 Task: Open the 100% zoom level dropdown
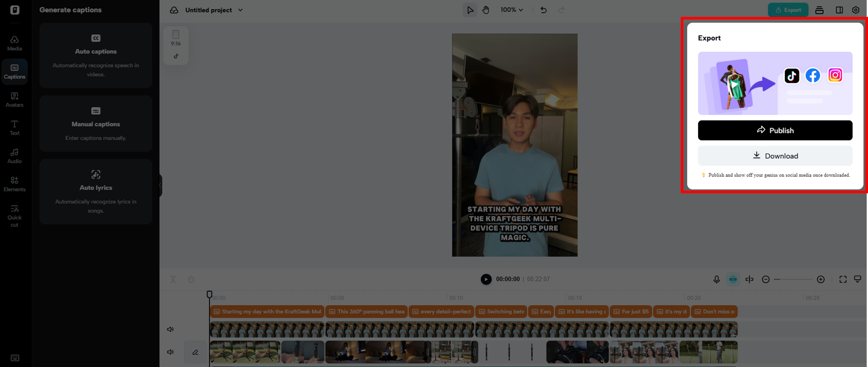coord(511,10)
